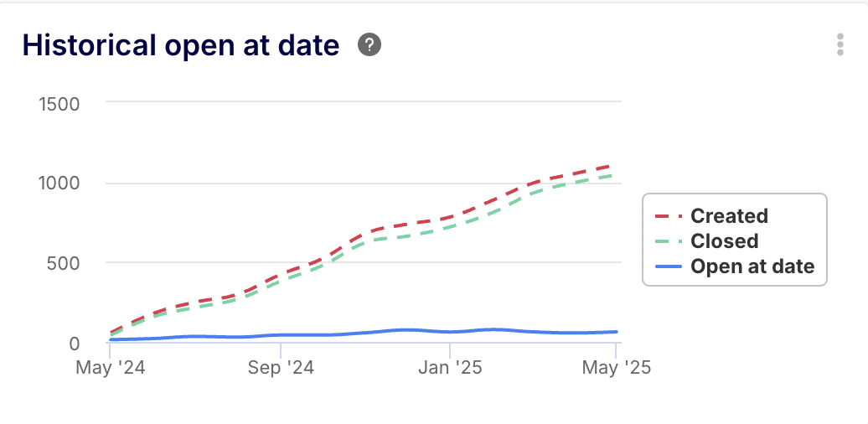Click the green dashed Closed legend swatch
The image size is (868, 424).
click(x=669, y=241)
